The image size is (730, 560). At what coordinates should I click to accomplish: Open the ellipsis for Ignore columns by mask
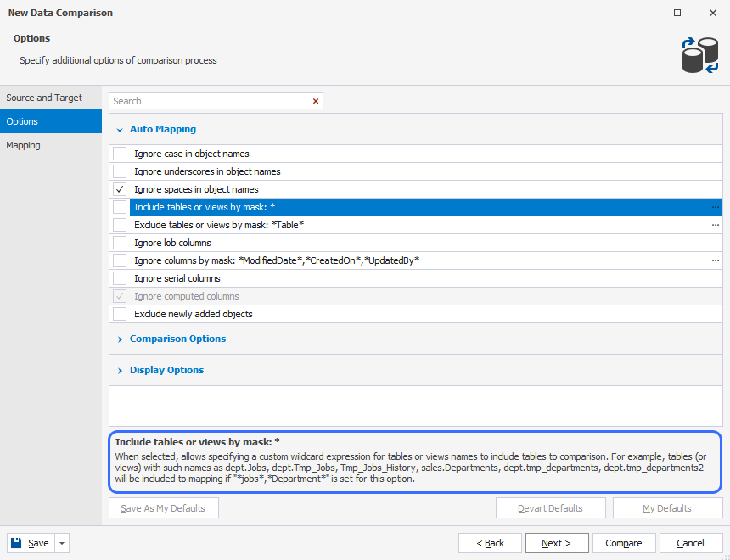[716, 260]
